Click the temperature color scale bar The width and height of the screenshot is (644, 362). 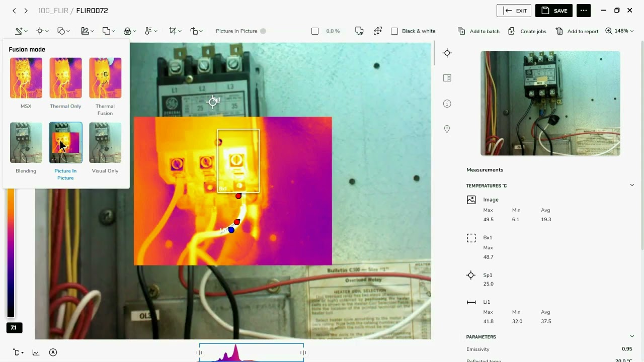coord(11,253)
